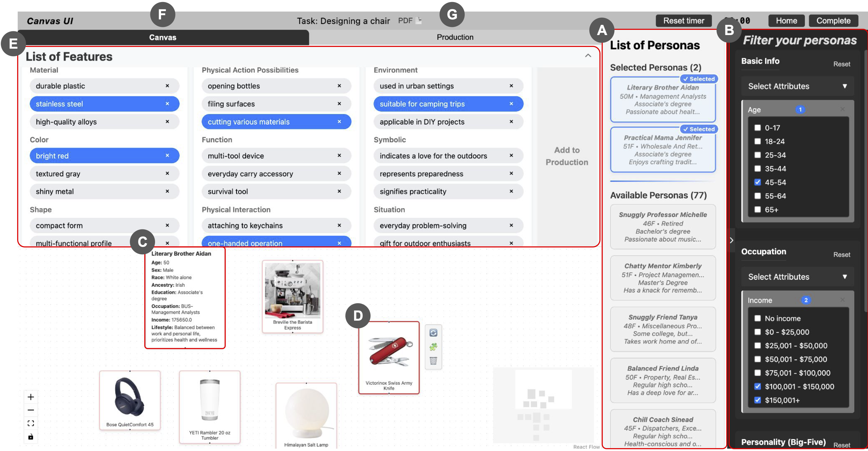Viewport: 868px width, 451px height.
Task: Remove the 'durable plastic' feature chip
Action: click(167, 86)
